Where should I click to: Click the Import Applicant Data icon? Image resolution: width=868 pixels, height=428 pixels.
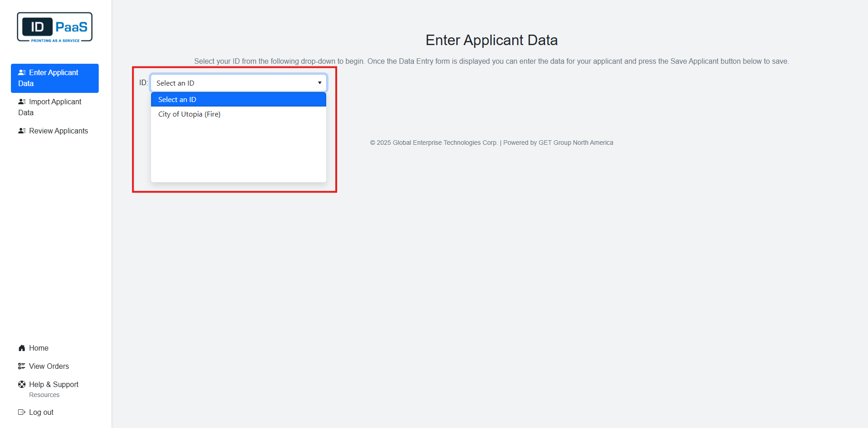point(22,101)
